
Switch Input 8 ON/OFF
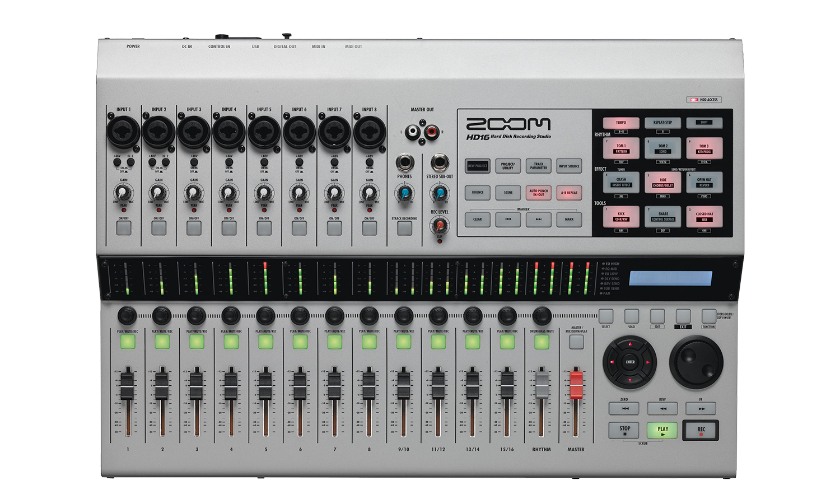pyautogui.click(x=369, y=228)
